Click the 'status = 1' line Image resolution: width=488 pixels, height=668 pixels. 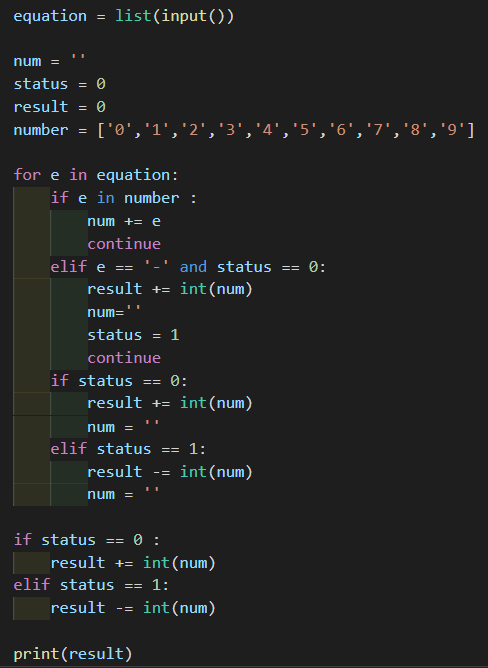pos(133,335)
